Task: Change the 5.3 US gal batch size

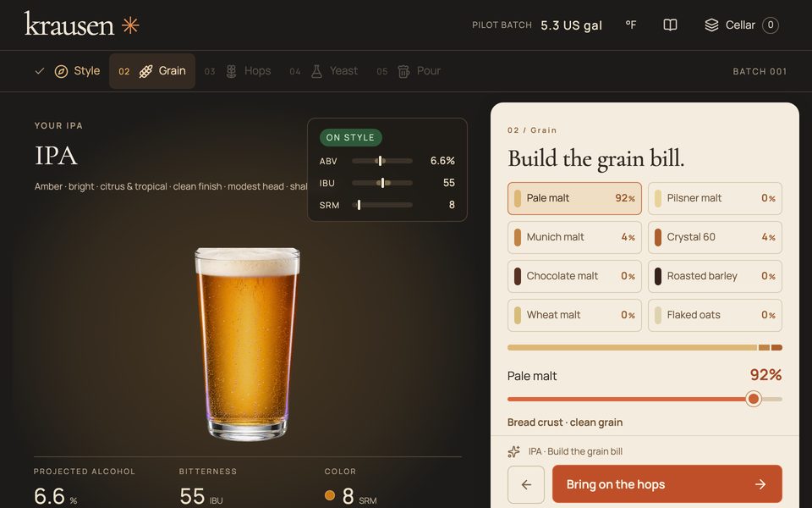Action: (x=571, y=25)
